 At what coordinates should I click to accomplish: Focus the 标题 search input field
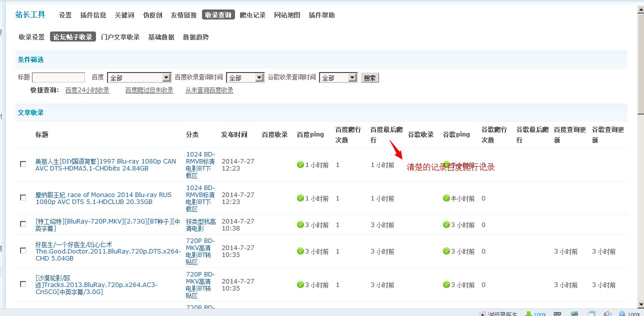(x=58, y=77)
